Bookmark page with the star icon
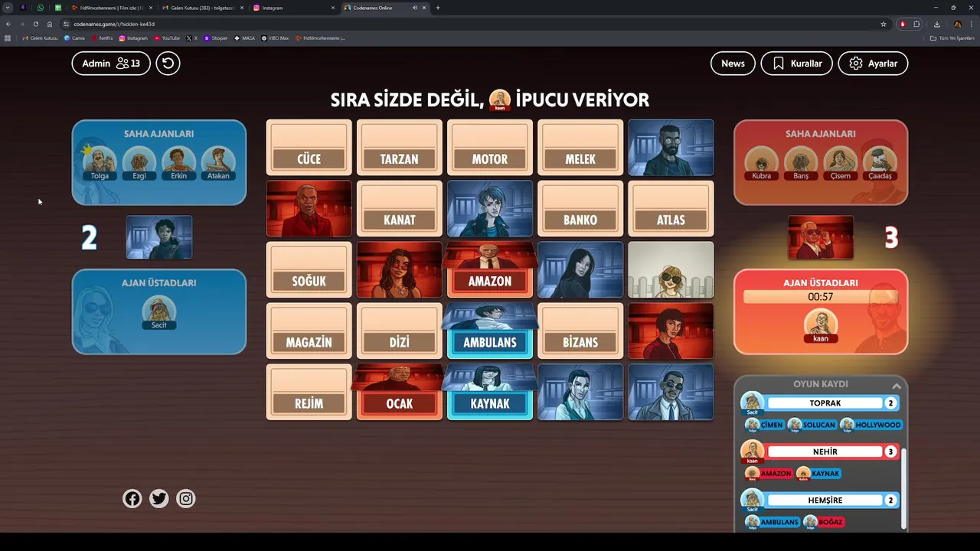 click(x=884, y=24)
